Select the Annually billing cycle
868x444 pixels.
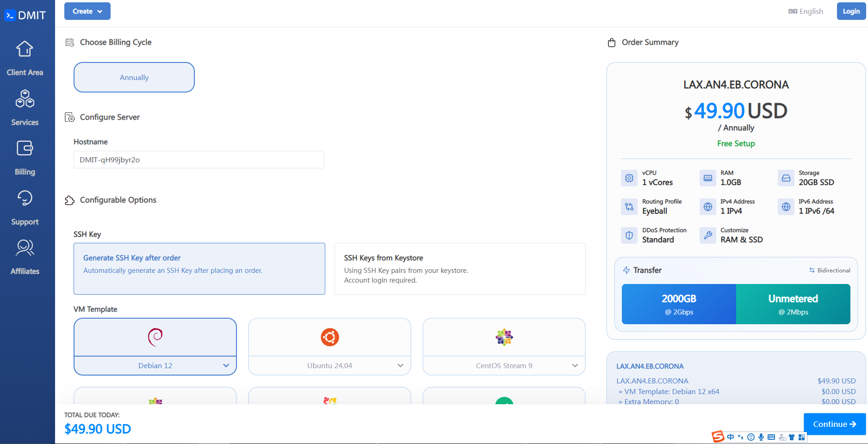(x=134, y=77)
